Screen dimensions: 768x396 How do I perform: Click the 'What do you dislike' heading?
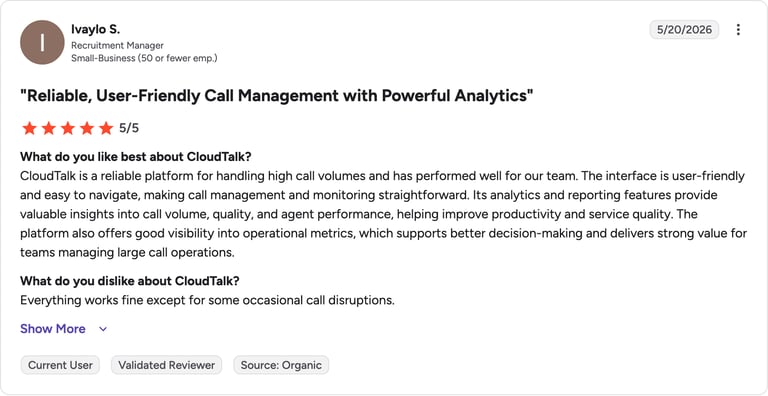[130, 281]
